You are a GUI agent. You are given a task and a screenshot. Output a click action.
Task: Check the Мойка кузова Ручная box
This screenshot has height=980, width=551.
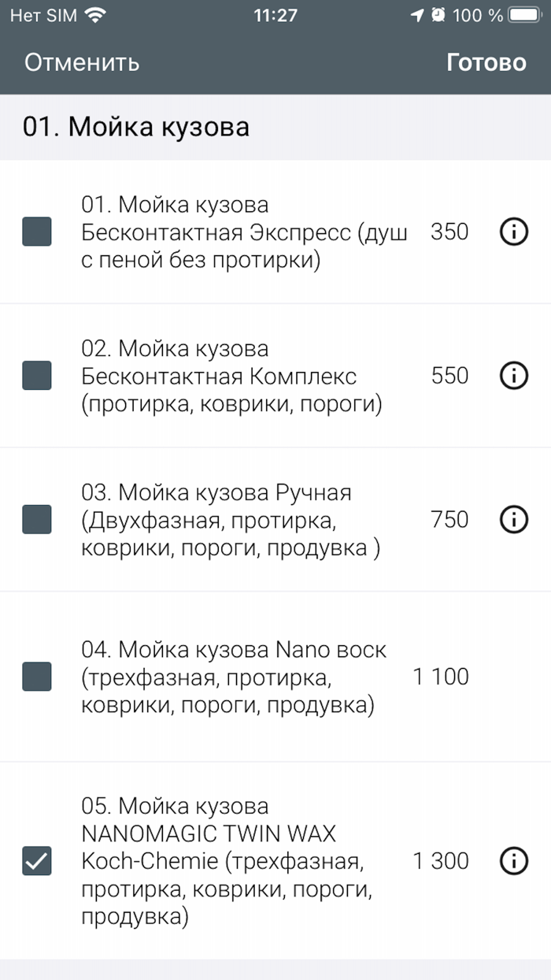tap(37, 519)
